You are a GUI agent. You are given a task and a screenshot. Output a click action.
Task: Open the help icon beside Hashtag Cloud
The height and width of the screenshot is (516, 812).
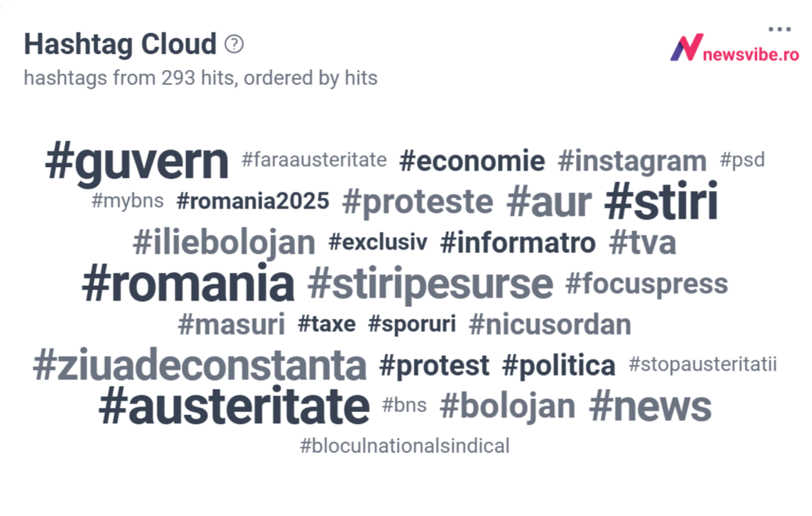pyautogui.click(x=234, y=44)
